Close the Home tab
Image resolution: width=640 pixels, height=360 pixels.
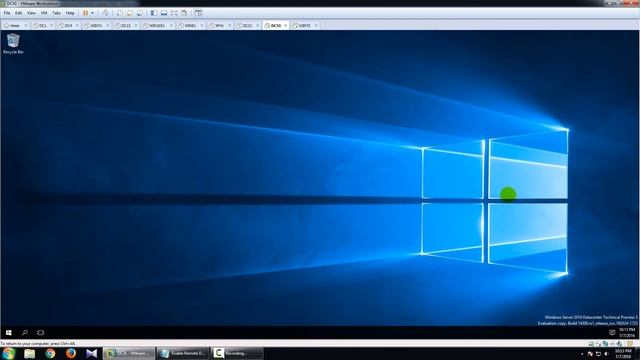click(x=26, y=25)
